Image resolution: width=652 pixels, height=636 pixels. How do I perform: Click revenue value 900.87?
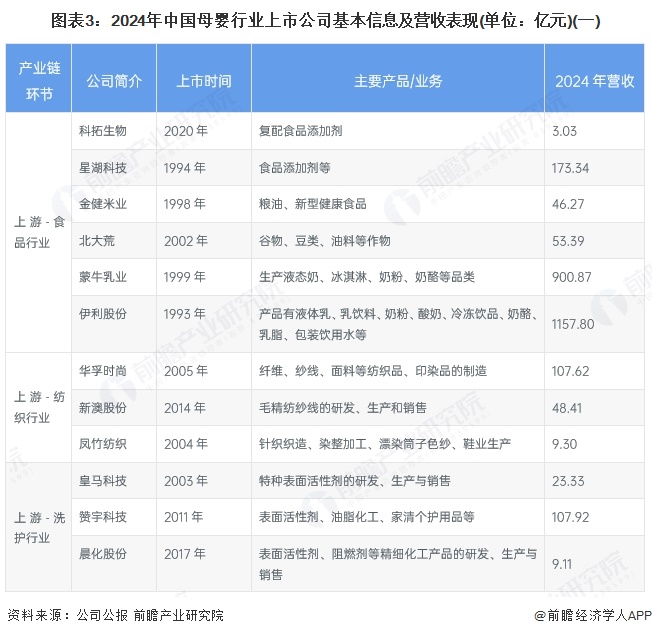571,277
